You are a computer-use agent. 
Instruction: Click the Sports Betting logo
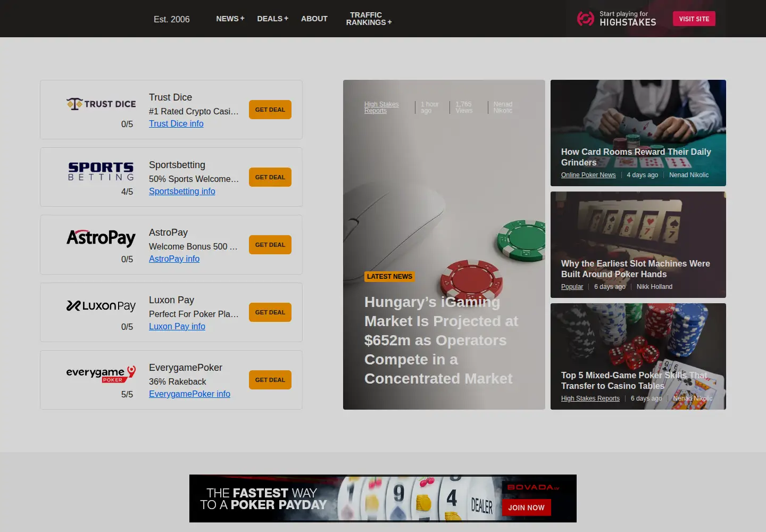click(101, 171)
